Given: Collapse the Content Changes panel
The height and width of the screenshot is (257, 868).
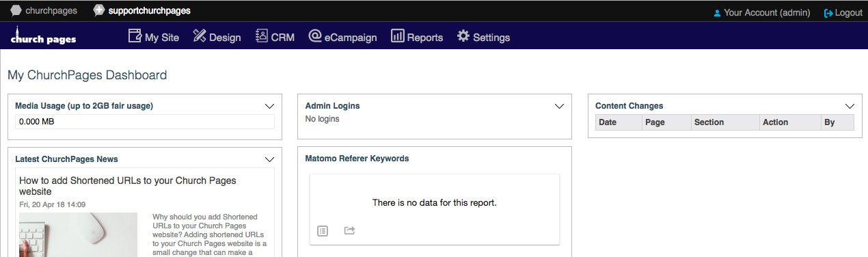Looking at the screenshot, I should [x=850, y=106].
